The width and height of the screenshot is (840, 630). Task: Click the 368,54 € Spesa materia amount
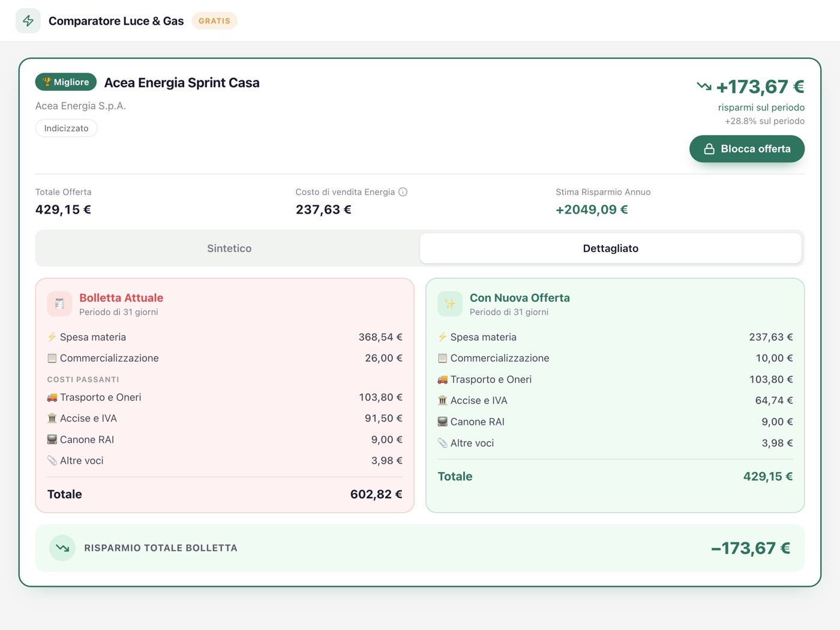pos(380,337)
